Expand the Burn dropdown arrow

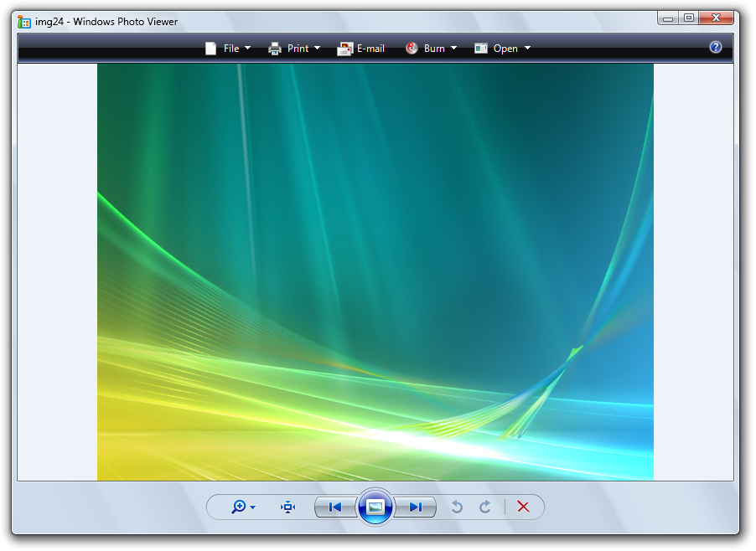[454, 49]
